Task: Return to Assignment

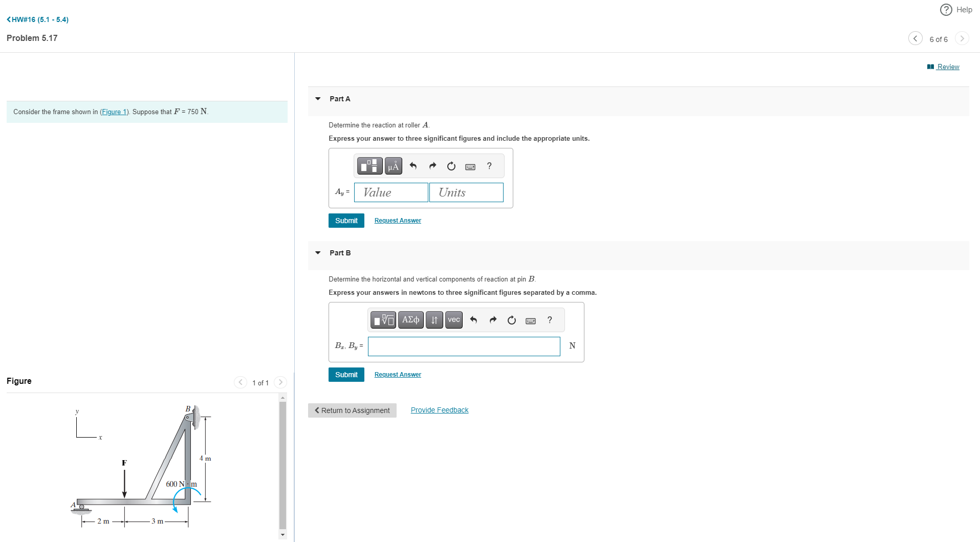Action: click(352, 410)
